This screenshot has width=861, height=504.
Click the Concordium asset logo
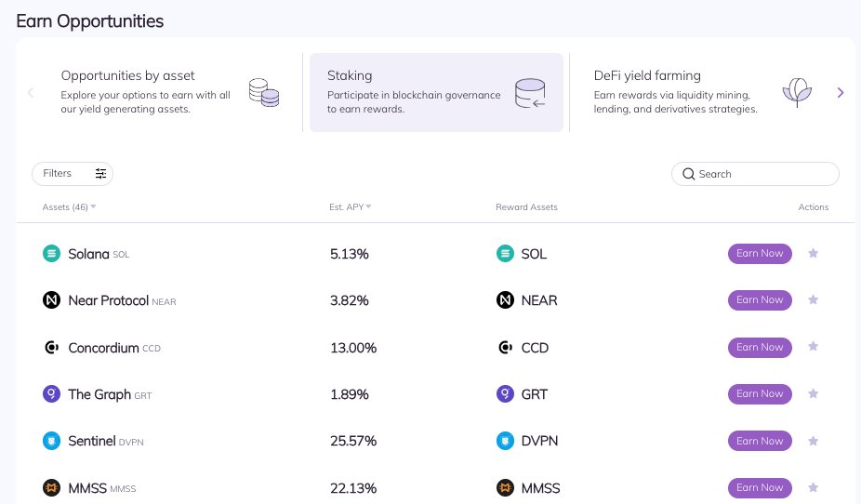(x=52, y=348)
